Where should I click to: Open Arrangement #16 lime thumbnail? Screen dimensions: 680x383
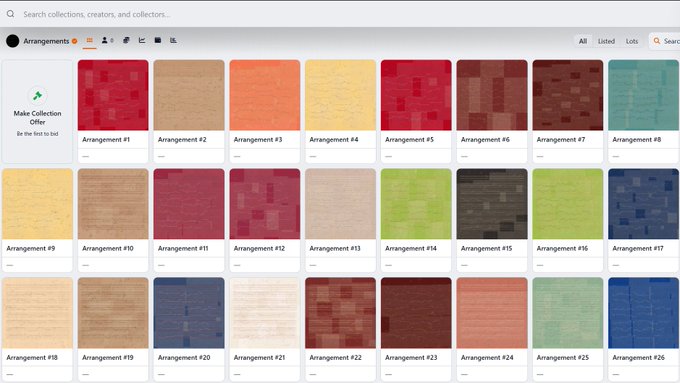pyautogui.click(x=568, y=204)
